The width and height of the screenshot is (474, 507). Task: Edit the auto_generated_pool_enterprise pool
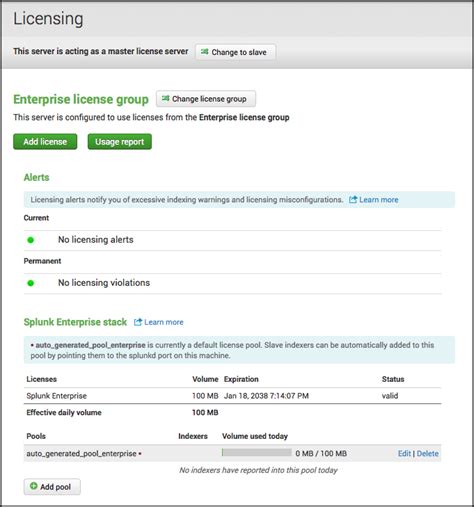pos(404,453)
